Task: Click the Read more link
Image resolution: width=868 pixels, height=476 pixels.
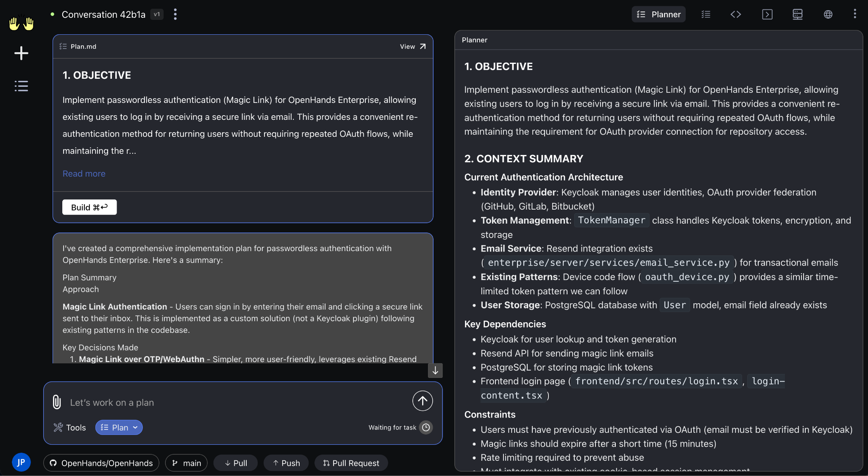Action: pyautogui.click(x=84, y=174)
